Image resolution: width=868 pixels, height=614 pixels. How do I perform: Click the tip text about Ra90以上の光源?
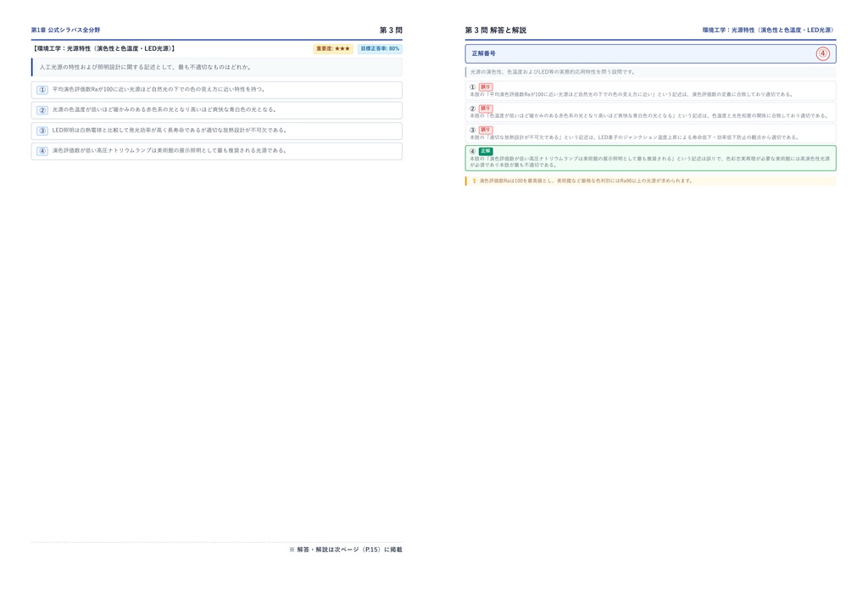point(586,181)
